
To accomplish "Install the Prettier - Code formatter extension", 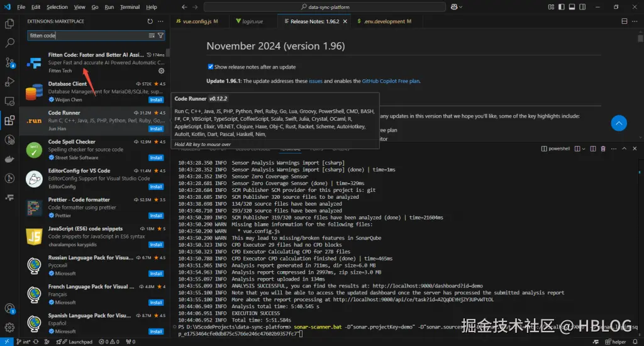I will pyautogui.click(x=156, y=216).
